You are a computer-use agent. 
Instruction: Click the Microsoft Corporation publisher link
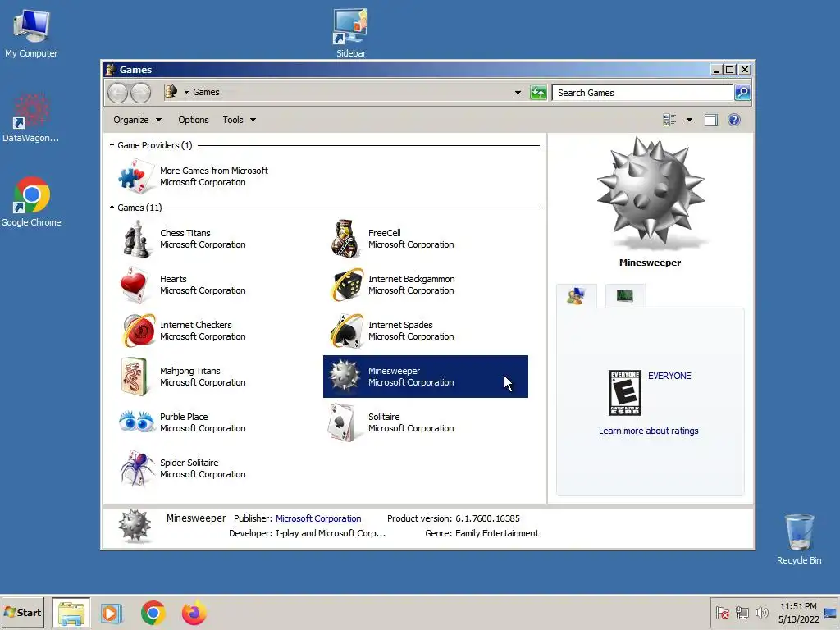(318, 518)
